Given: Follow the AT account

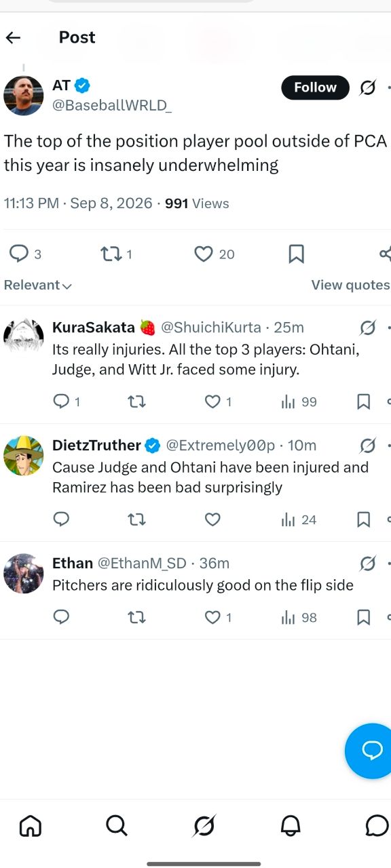Looking at the screenshot, I should point(315,87).
